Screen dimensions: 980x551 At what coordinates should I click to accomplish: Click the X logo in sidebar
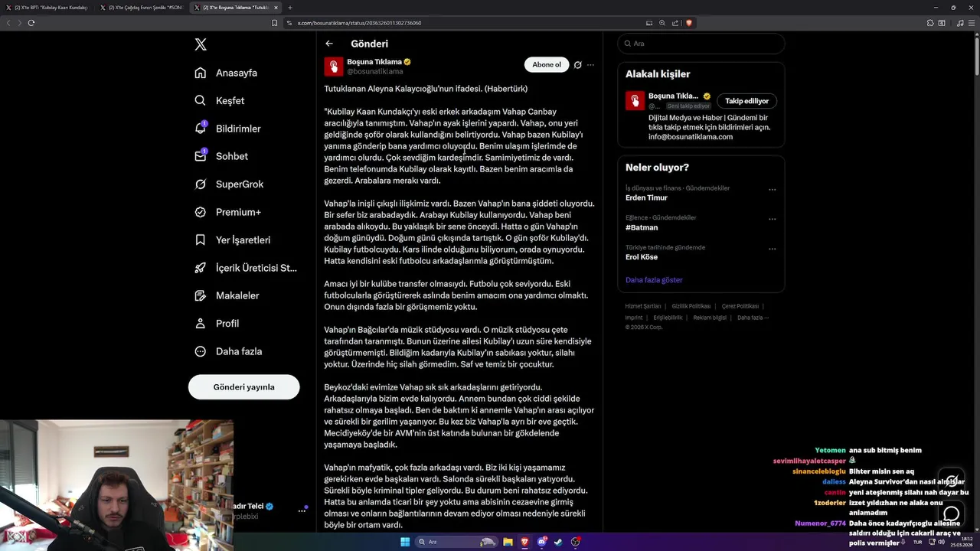click(x=201, y=44)
